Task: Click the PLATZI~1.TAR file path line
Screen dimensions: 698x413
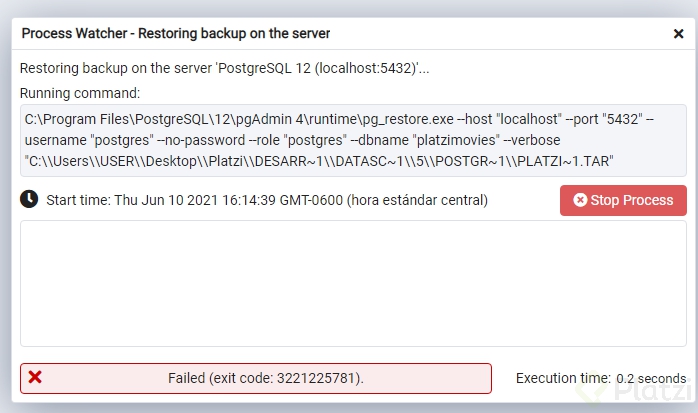Action: point(318,160)
